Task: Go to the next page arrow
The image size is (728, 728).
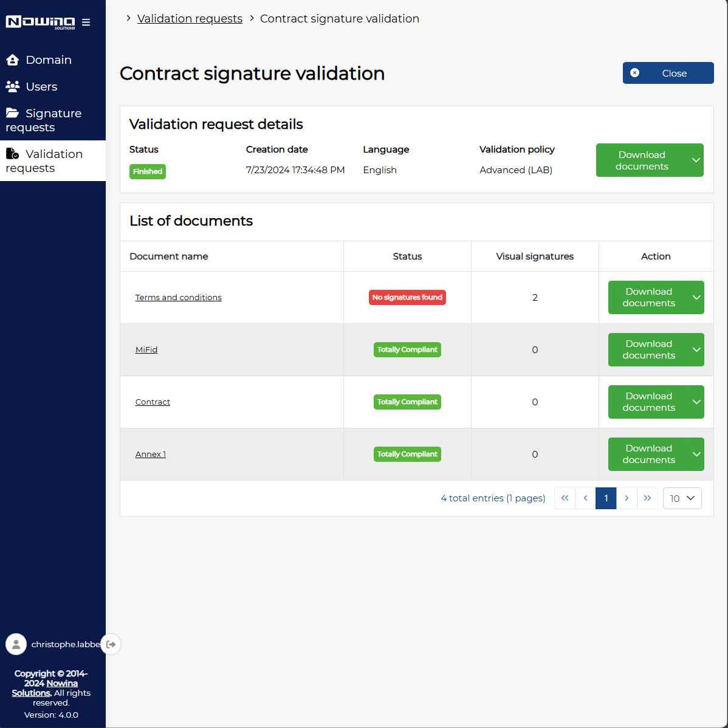Action: (x=627, y=498)
